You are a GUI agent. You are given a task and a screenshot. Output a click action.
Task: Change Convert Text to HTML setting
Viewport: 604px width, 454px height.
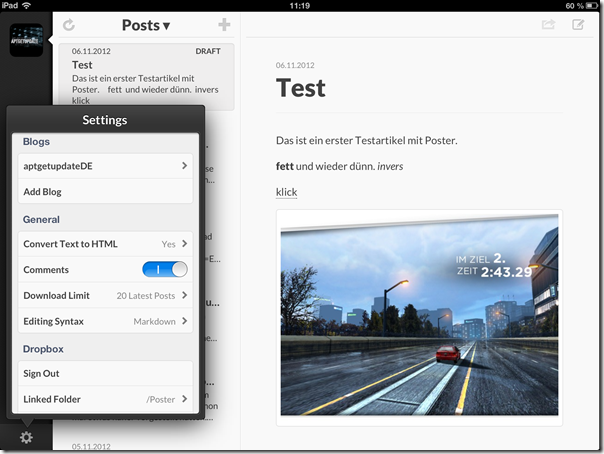pyautogui.click(x=106, y=244)
